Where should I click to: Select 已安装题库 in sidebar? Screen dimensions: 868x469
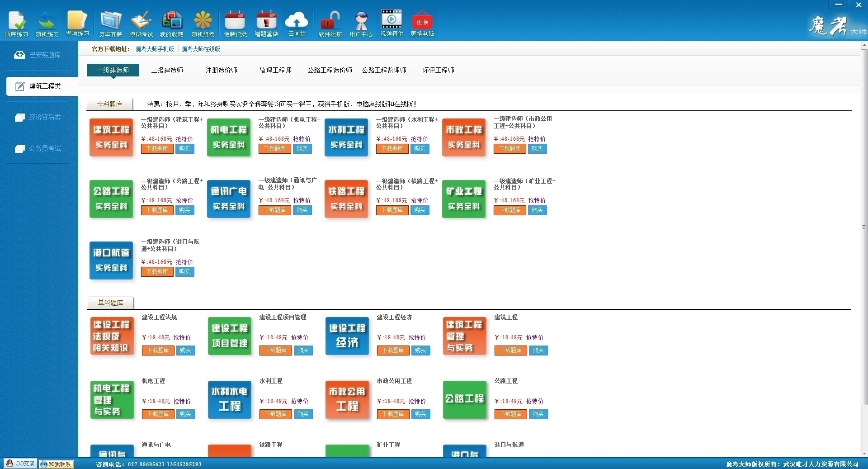tap(38, 55)
